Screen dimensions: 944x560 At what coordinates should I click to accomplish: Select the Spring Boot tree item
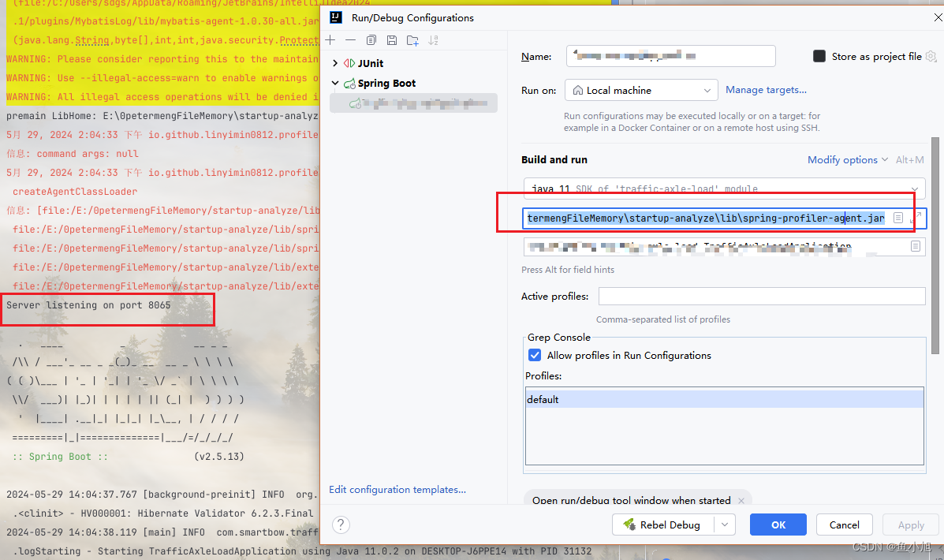click(x=386, y=83)
